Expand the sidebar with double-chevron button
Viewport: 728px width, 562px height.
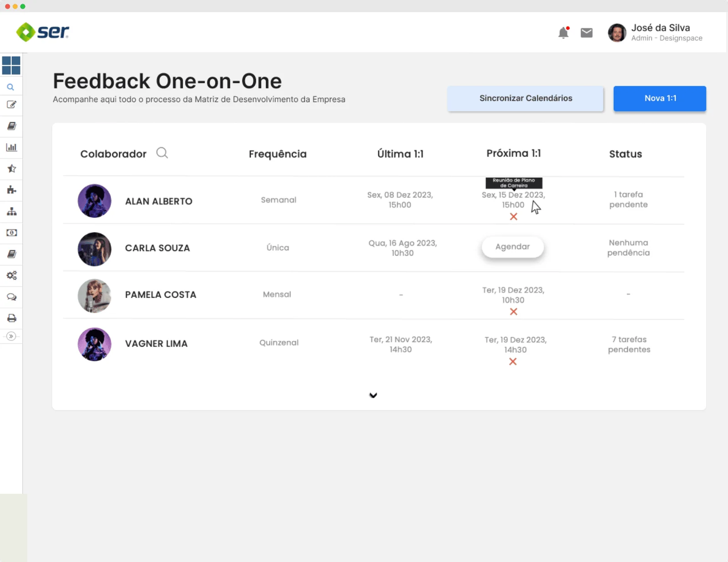coord(11,336)
